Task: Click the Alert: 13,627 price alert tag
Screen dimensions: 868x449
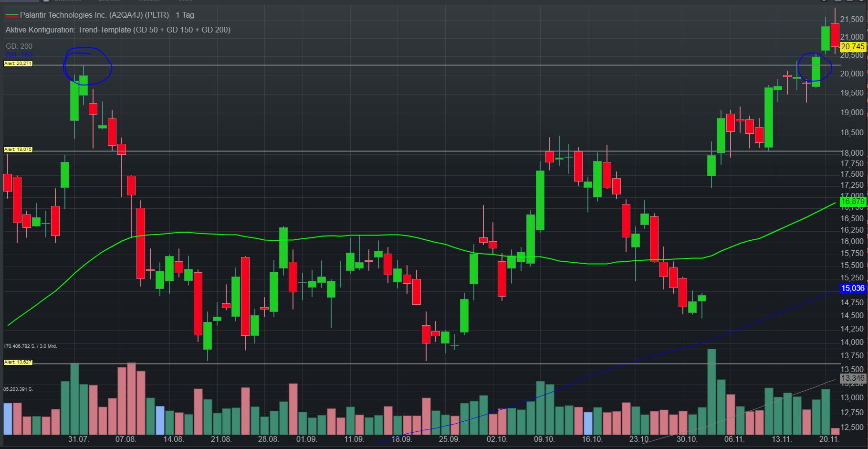Action: coord(18,362)
